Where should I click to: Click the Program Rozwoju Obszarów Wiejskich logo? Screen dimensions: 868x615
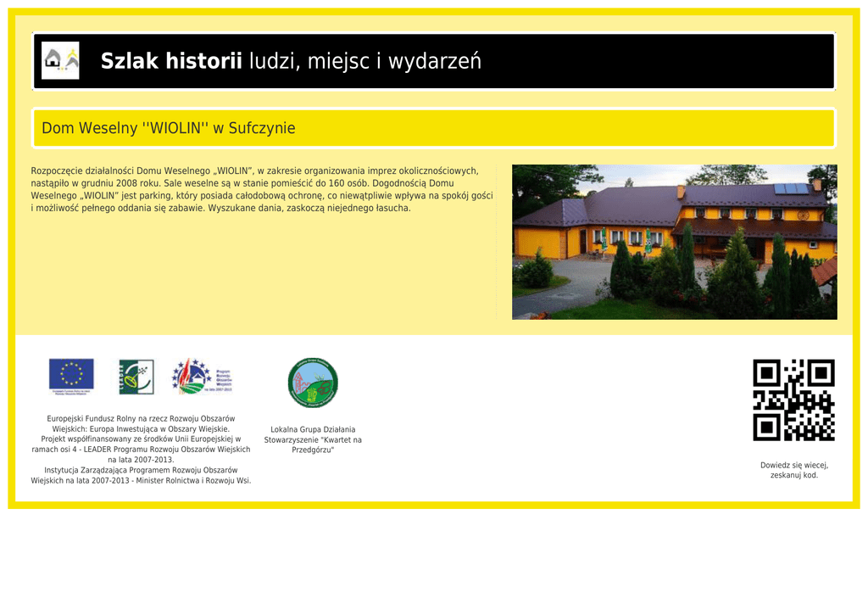coord(202,376)
